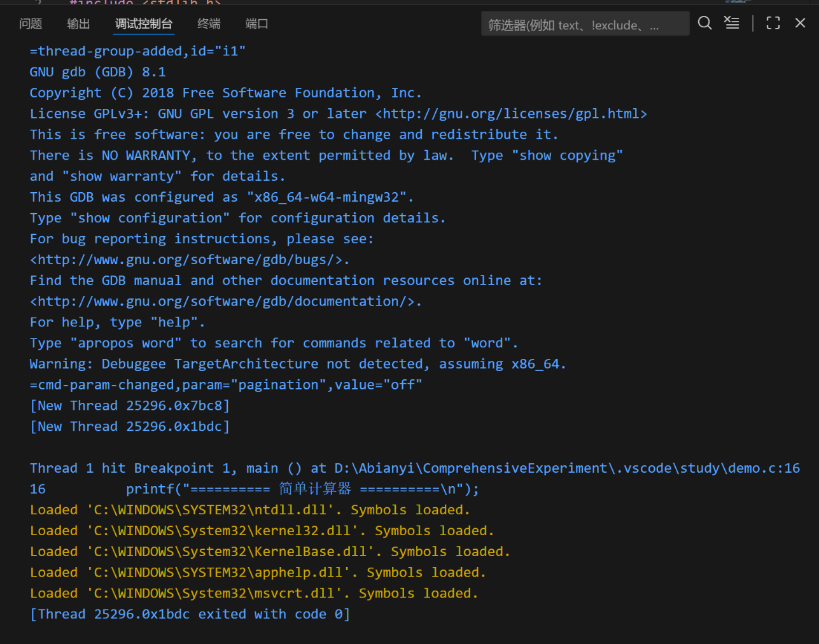
Task: Open the 端口 tab
Action: pos(256,24)
